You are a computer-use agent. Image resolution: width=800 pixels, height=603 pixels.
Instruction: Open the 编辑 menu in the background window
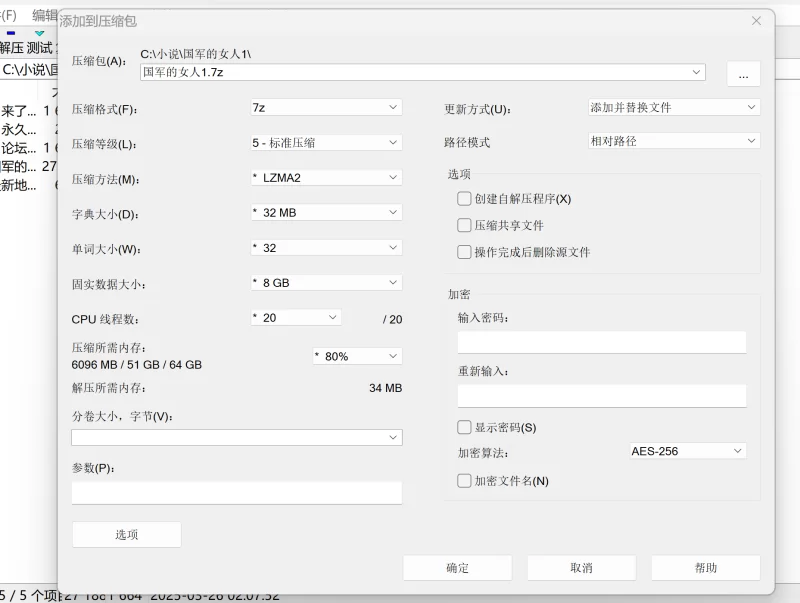click(44, 15)
